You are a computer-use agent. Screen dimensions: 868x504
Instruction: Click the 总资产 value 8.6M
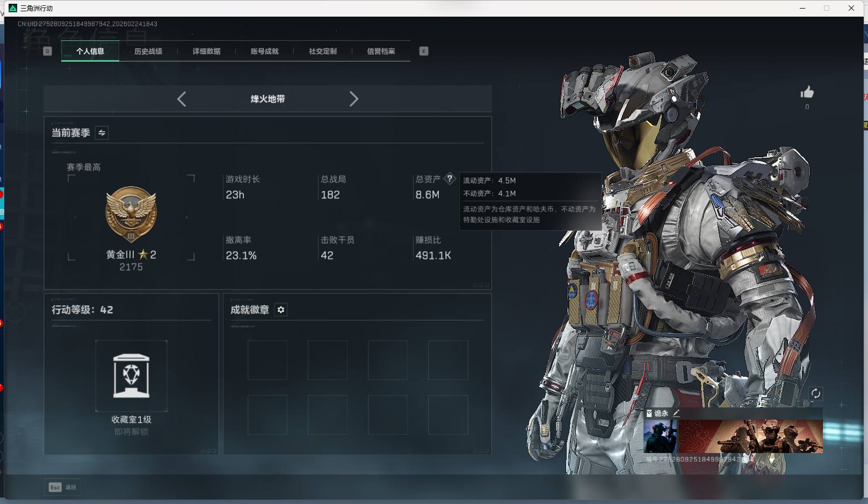(427, 195)
